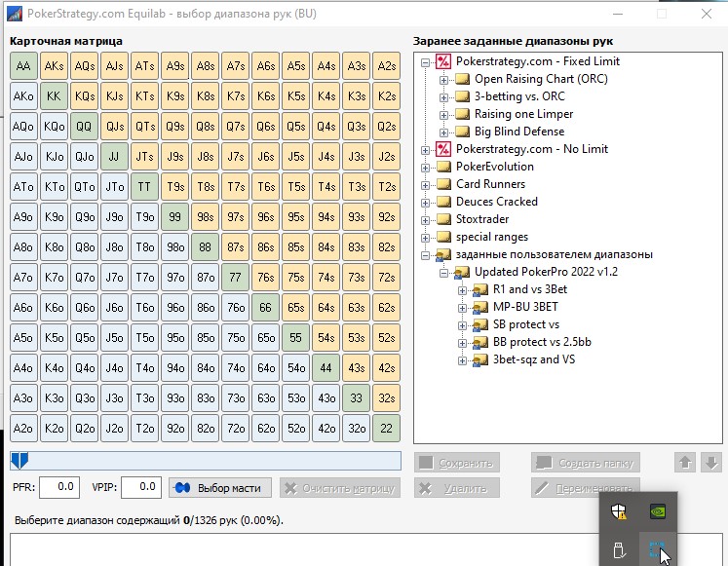Select the Stoxtrader tree item
Screen dimensions: 728x566
click(x=482, y=219)
